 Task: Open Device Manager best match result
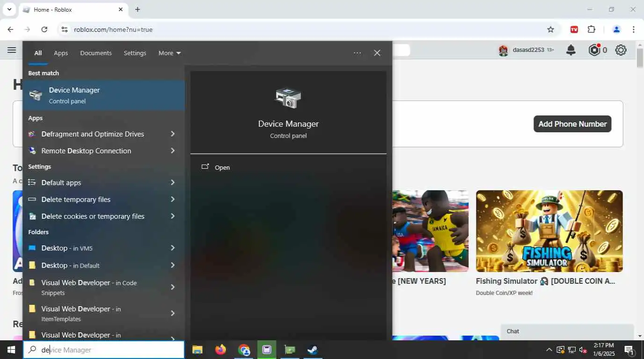[x=103, y=95]
